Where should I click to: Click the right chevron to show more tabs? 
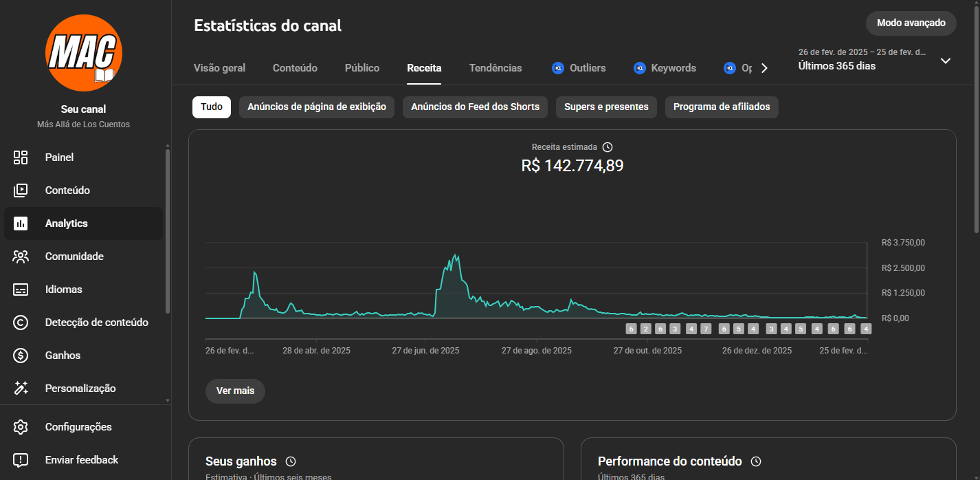click(x=764, y=68)
